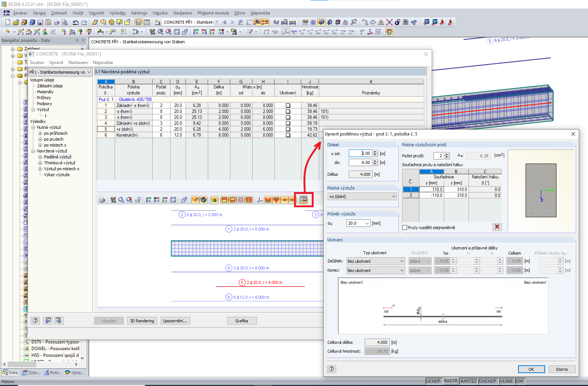Click the edit reinforcement icon inside the red box
The width and height of the screenshot is (588, 386).
coord(304,200)
